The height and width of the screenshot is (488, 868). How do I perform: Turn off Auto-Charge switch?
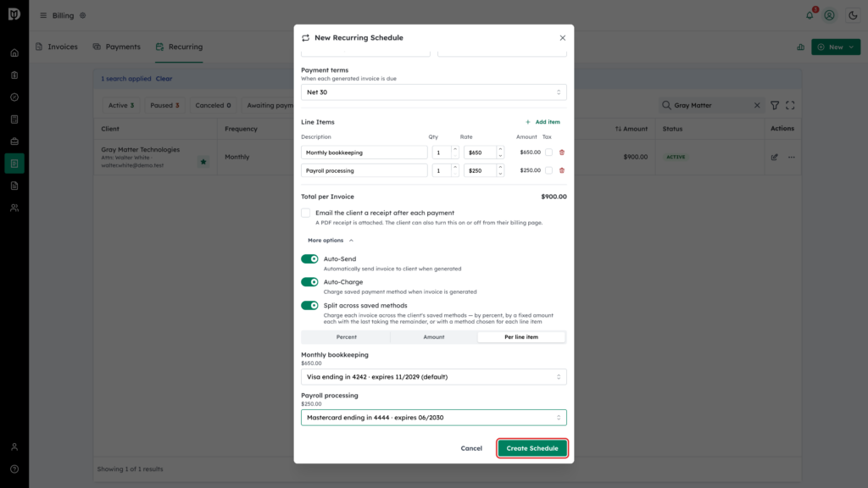coord(309,282)
